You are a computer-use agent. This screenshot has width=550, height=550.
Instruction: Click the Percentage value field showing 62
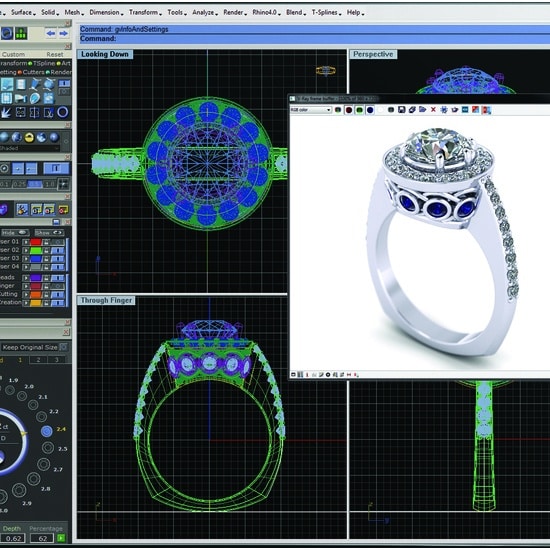click(42, 538)
